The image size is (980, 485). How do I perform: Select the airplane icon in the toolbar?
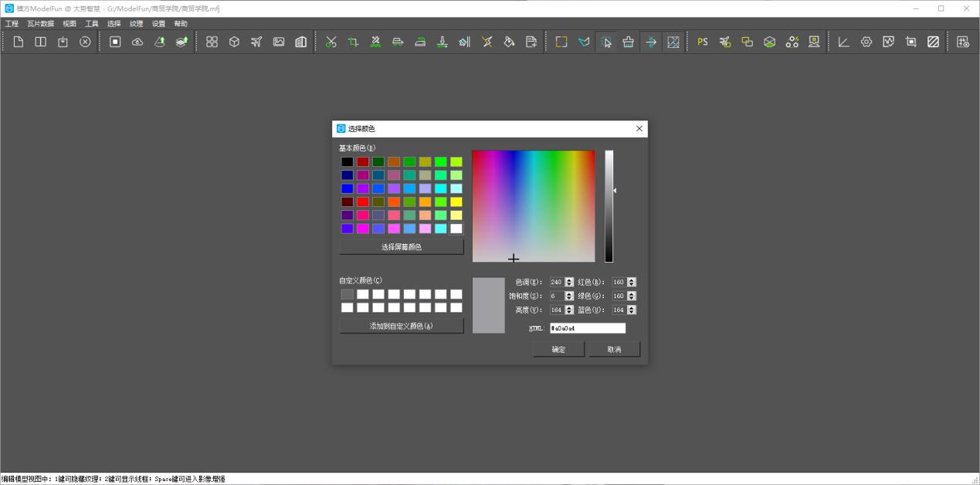[256, 42]
